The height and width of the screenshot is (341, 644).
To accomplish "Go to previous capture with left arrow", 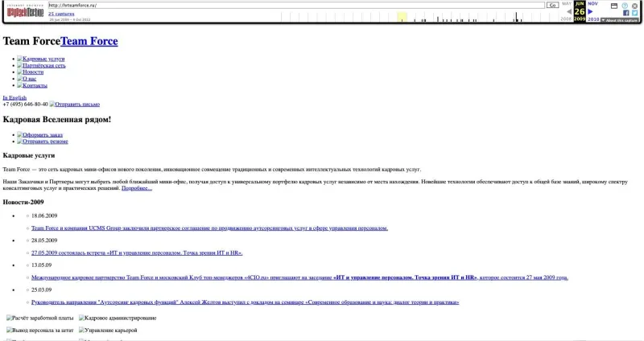I will point(569,11).
